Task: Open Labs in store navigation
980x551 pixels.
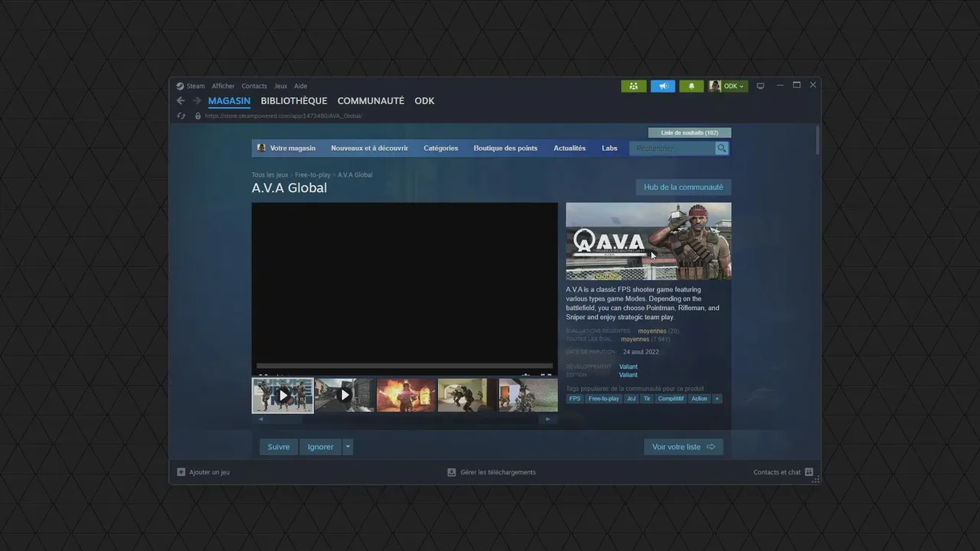Action: pos(609,148)
